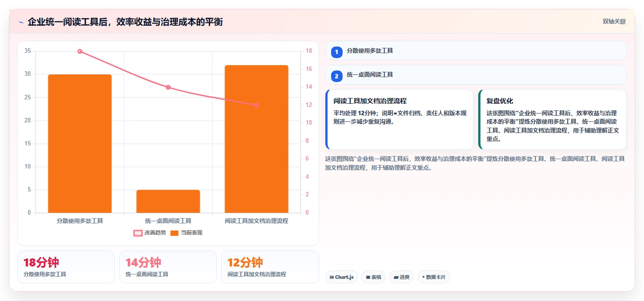Screen dimensions: 644x301
Task: Click the lightning icon beside the title
Action: point(21,22)
